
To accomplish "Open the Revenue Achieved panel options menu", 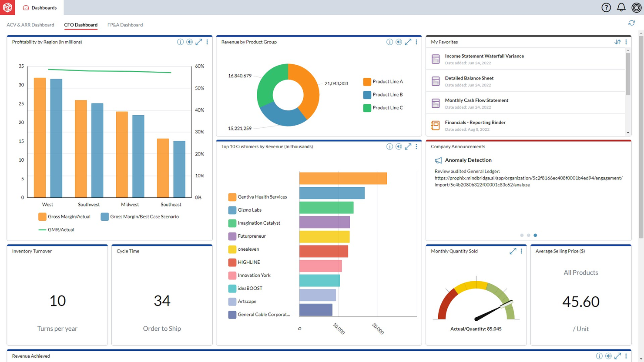I will click(x=626, y=356).
